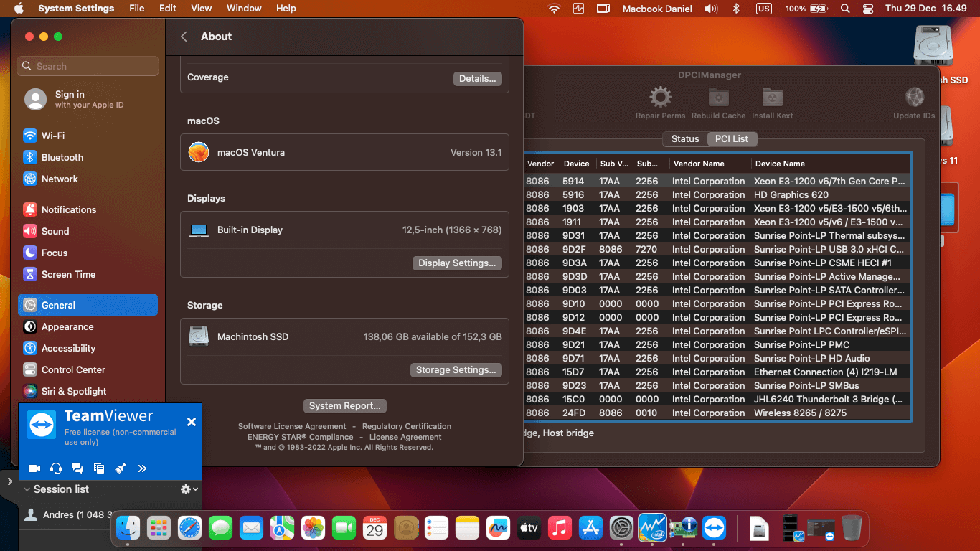The image size is (980, 551).
Task: Click Update IDs globe icon in DPCIManager
Action: [915, 97]
